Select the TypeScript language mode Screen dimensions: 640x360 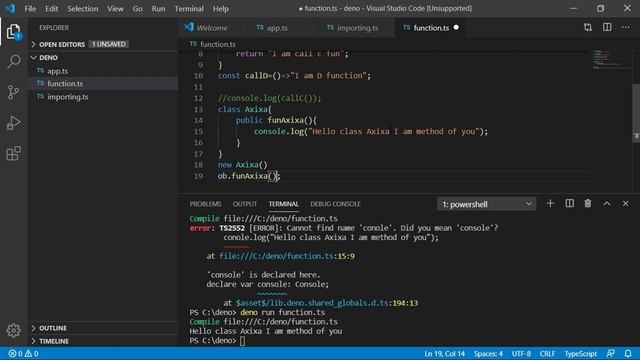[580, 353]
